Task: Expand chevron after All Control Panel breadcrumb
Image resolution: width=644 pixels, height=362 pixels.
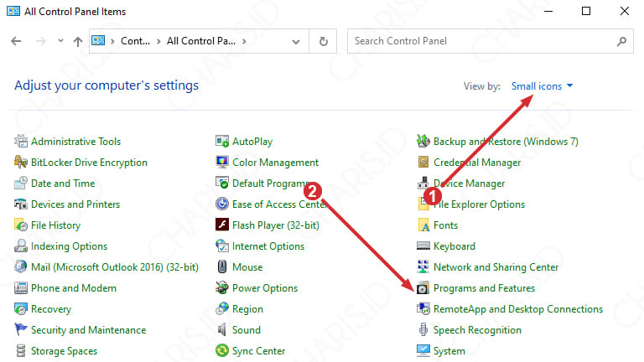Action: click(x=244, y=41)
